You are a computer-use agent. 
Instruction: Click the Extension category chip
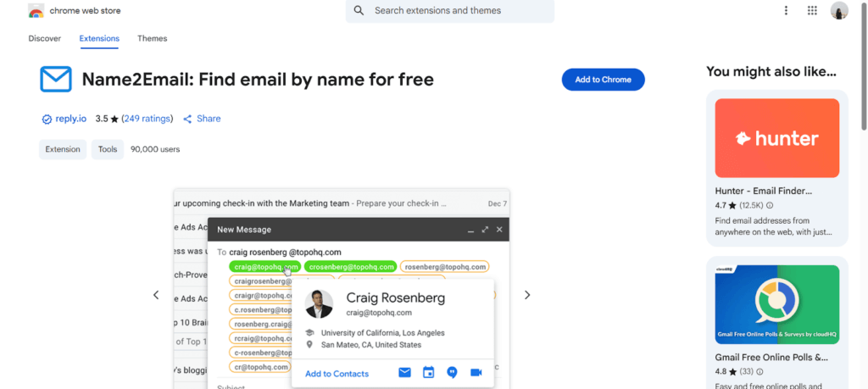pyautogui.click(x=63, y=149)
